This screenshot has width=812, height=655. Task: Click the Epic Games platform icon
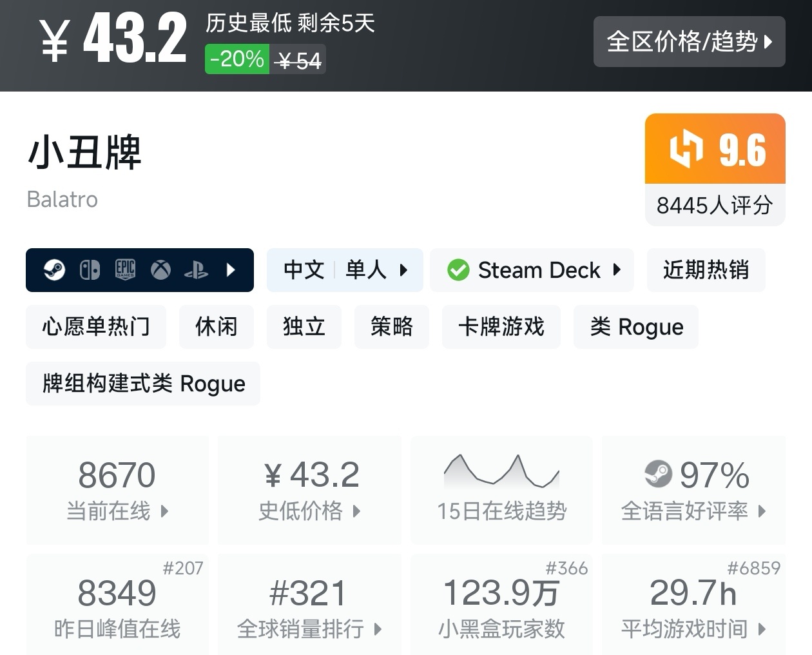click(x=125, y=269)
